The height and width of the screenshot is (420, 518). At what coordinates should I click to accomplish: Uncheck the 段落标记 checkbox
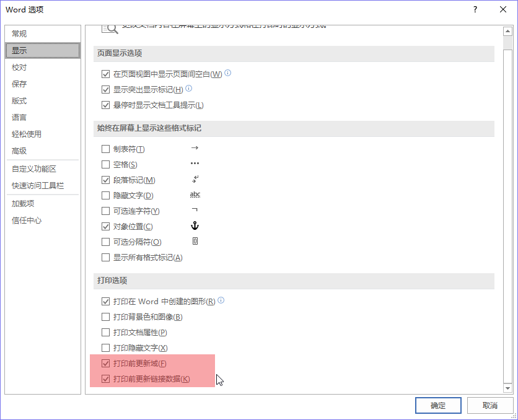tap(105, 180)
